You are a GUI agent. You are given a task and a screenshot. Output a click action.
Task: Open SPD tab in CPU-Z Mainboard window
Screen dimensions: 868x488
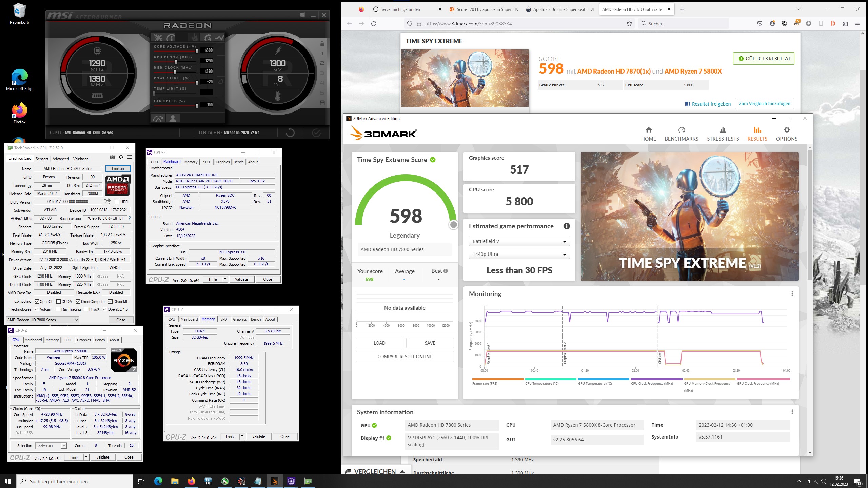[x=206, y=162]
